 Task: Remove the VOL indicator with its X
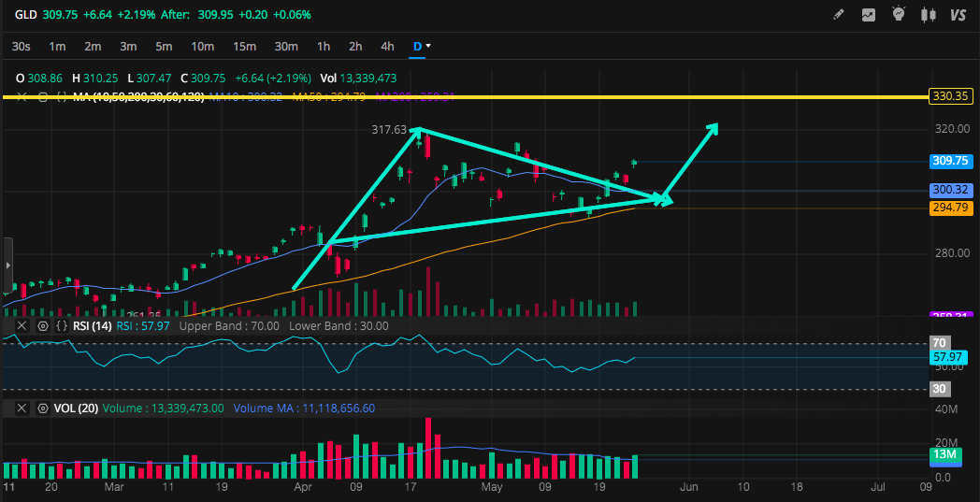(x=22, y=409)
